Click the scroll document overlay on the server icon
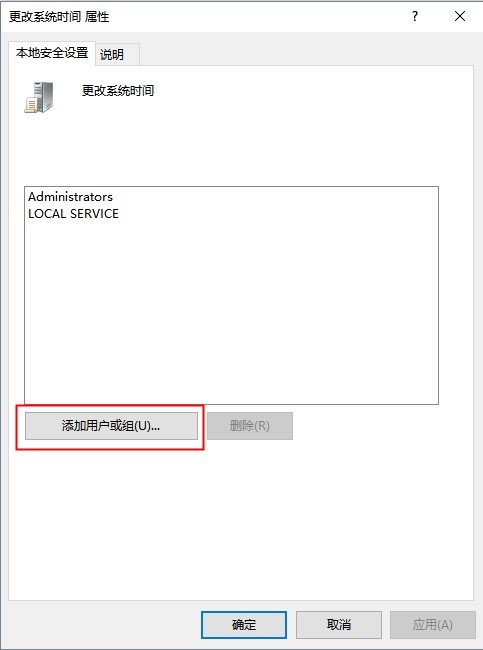The image size is (483, 650). [31, 105]
